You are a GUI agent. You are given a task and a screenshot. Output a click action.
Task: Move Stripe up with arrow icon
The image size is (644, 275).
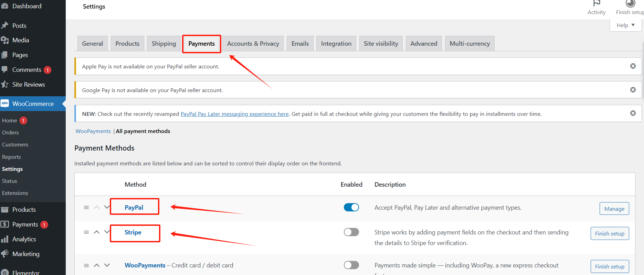click(97, 232)
